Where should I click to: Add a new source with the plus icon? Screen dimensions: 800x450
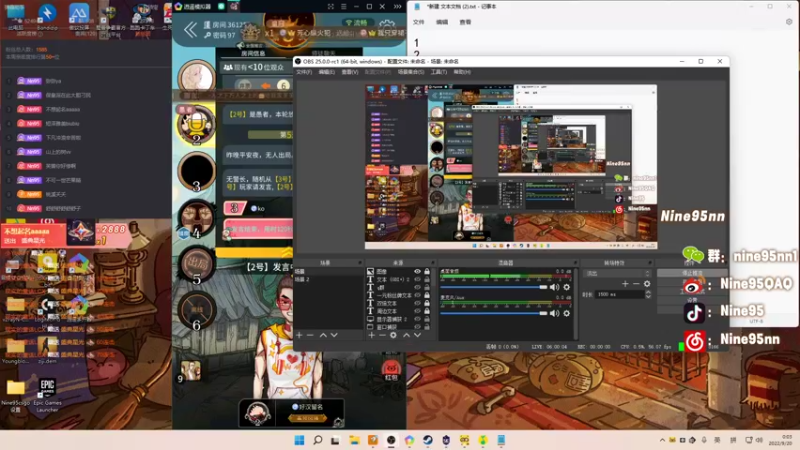click(x=371, y=335)
